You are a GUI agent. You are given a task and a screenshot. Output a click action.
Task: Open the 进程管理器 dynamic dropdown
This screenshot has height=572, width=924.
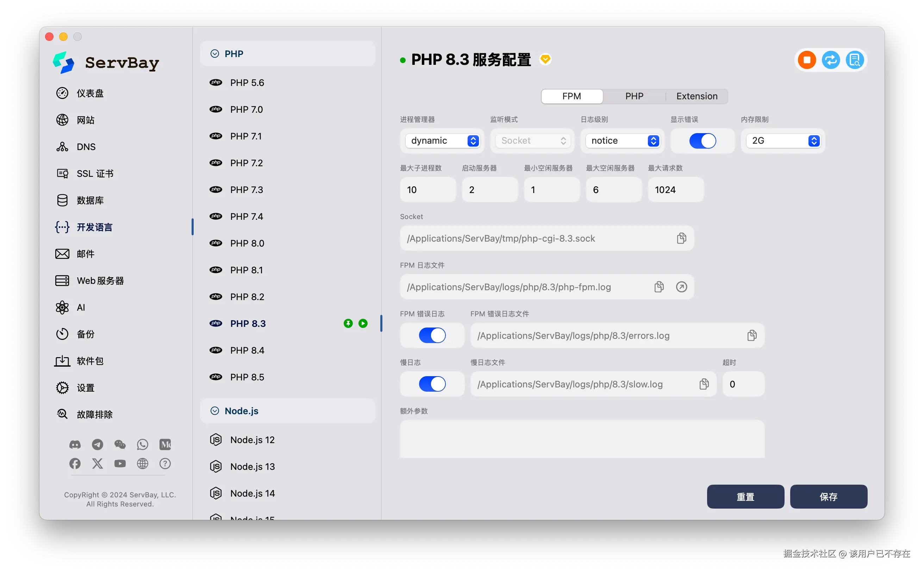(442, 141)
